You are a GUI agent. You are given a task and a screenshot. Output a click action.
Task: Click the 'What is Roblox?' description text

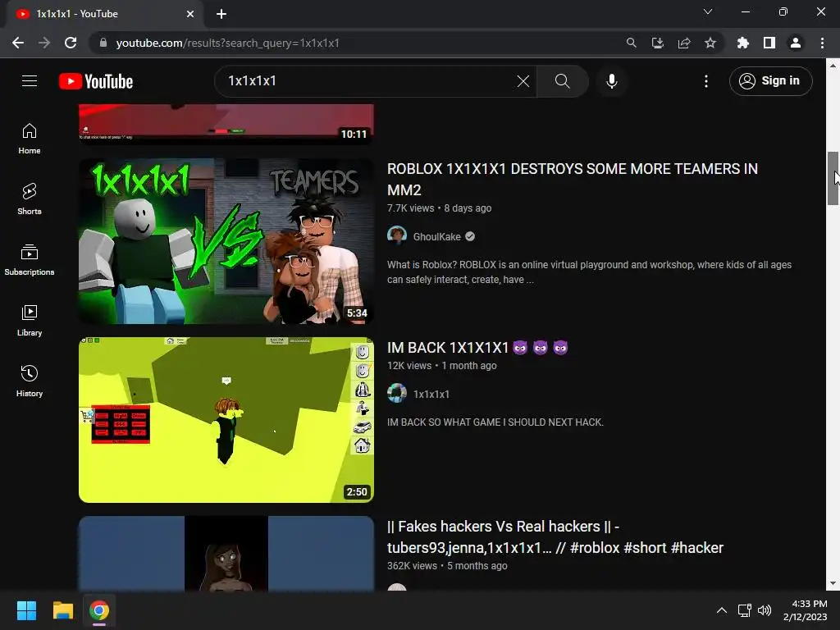[589, 272]
